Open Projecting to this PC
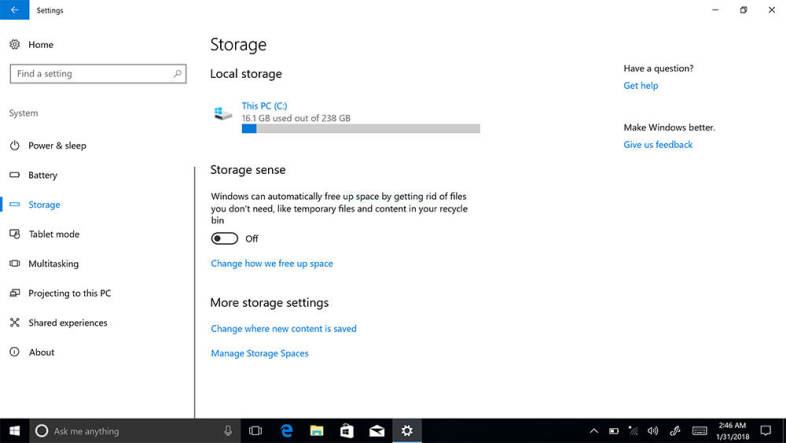Viewport: 786px width, 443px height. coord(69,293)
